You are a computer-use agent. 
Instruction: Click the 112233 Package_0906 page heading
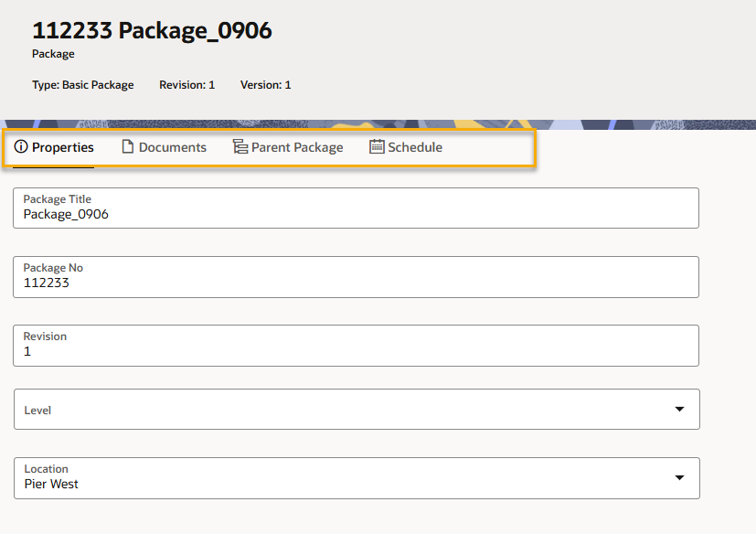pos(152,30)
